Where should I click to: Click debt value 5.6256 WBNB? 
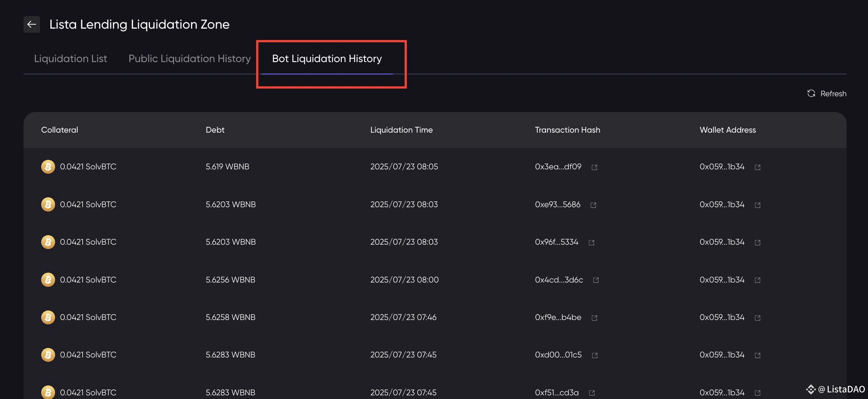[x=230, y=280]
